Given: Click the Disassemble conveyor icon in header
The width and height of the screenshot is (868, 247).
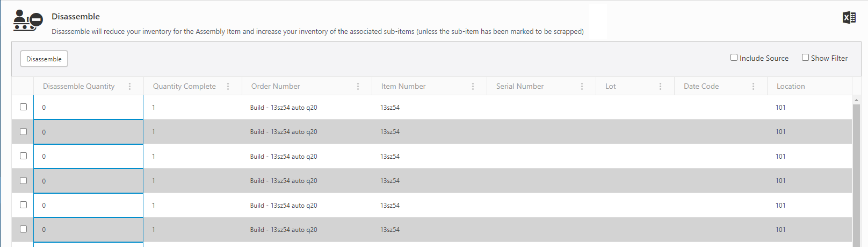Looking at the screenshot, I should pos(27,20).
